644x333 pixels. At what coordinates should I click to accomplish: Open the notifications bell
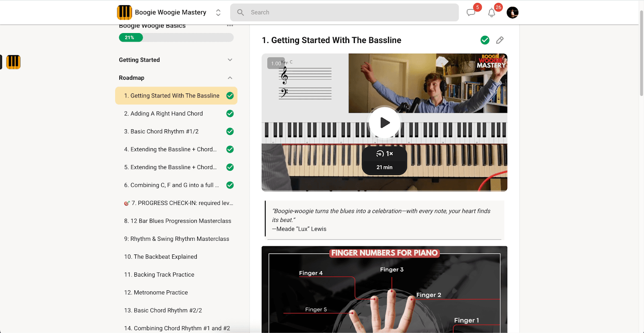[x=491, y=13]
